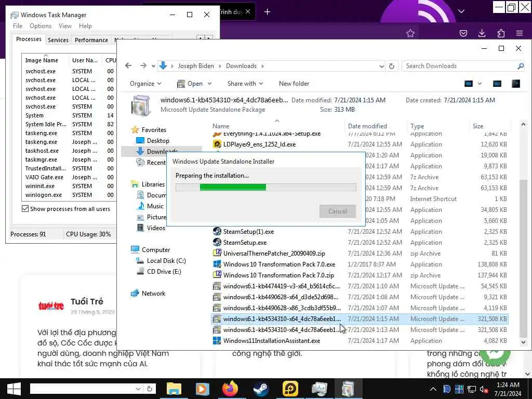
Task: Launch Firefox from the taskbar
Action: pos(230,389)
